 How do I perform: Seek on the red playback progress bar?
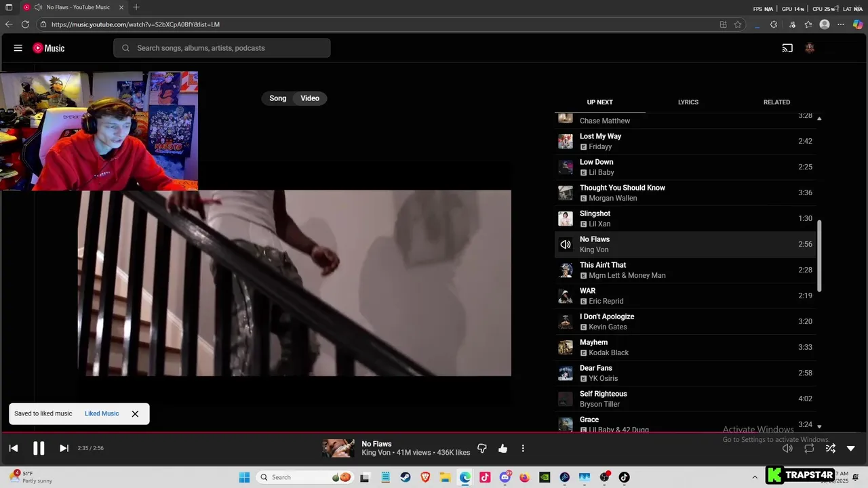click(x=434, y=432)
